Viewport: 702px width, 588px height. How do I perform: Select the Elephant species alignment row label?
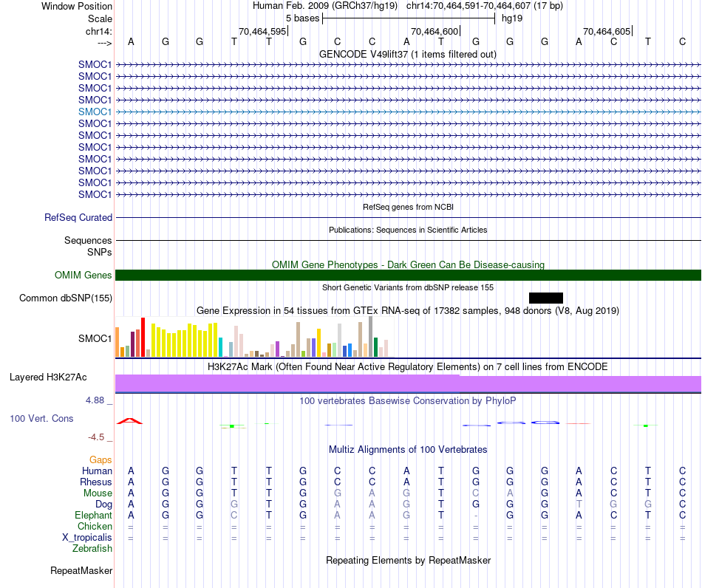tap(94, 516)
